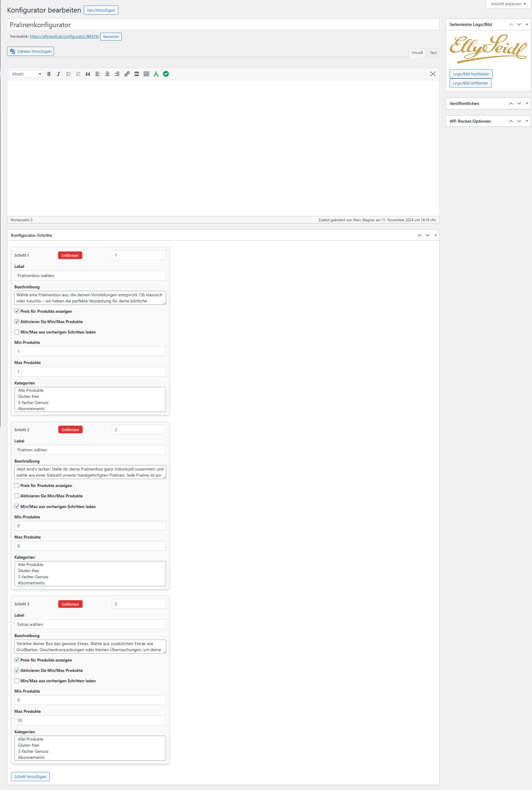The image size is (532, 790).
Task: Disable Aktivieren Sie Min/Max Produkte in Schritt 3
Action: [x=17, y=670]
